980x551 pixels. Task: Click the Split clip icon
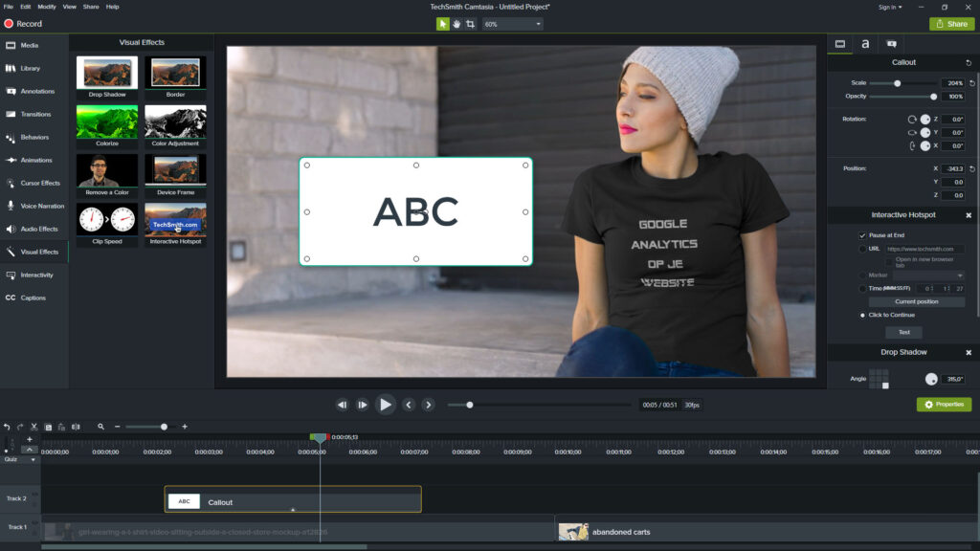pyautogui.click(x=76, y=427)
